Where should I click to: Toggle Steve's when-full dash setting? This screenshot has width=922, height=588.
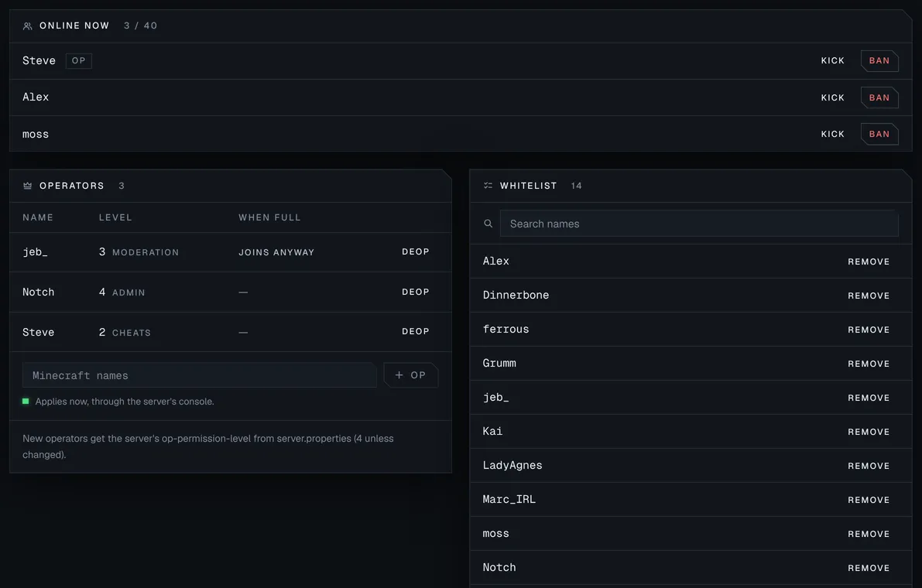(243, 332)
